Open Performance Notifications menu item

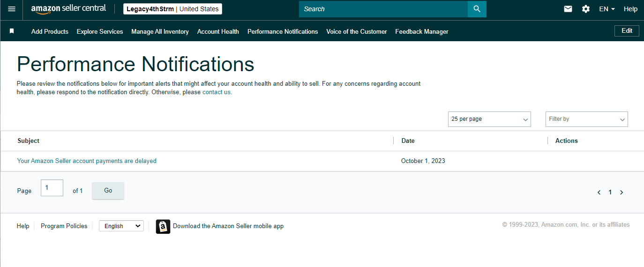[283, 31]
